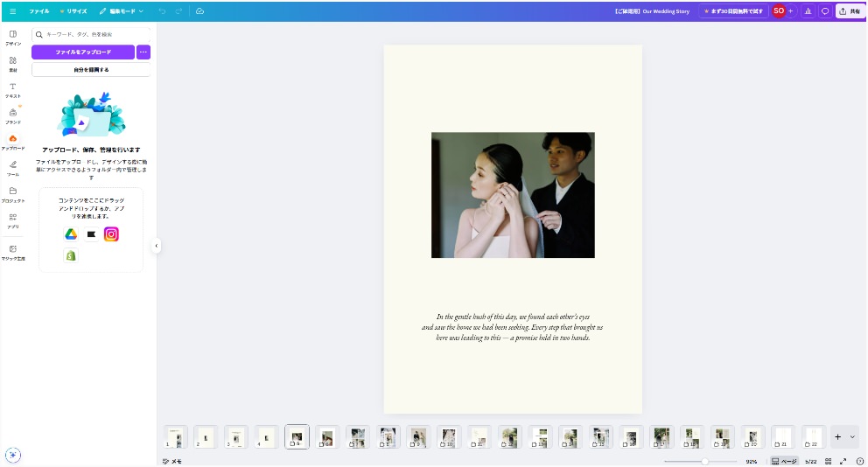The width and height of the screenshot is (868, 467).
Task: Expand the 編集モード dropdown
Action: point(122,11)
